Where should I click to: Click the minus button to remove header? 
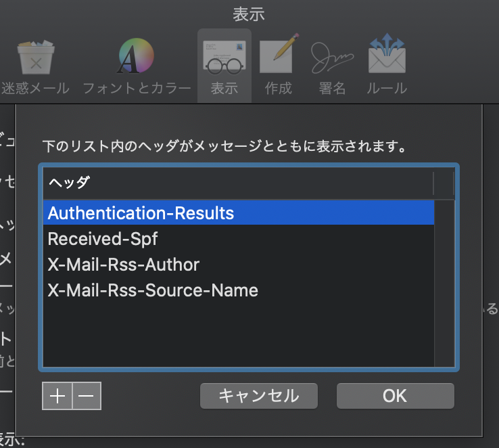click(x=87, y=396)
